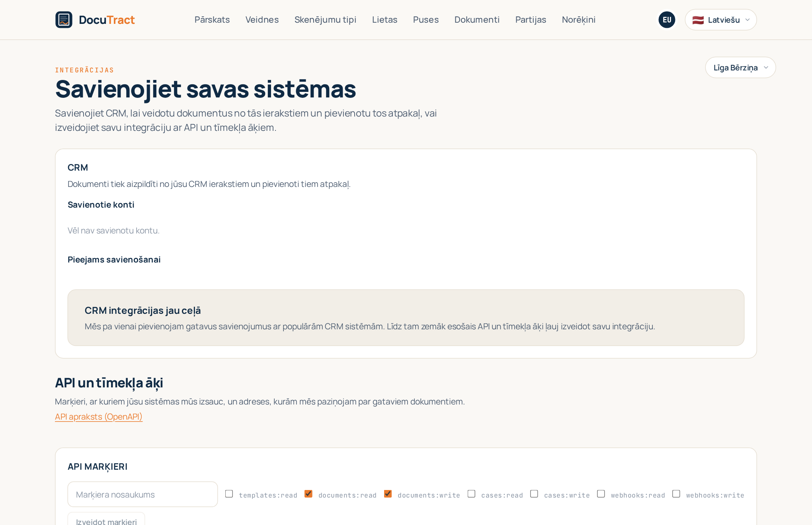Open the Puses section
The height and width of the screenshot is (525, 812).
click(426, 19)
